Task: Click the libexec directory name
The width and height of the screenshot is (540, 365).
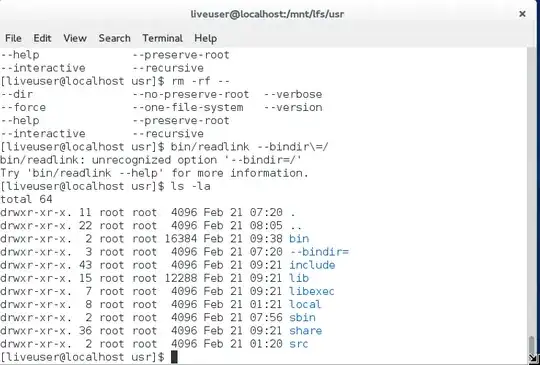Action: [312, 291]
